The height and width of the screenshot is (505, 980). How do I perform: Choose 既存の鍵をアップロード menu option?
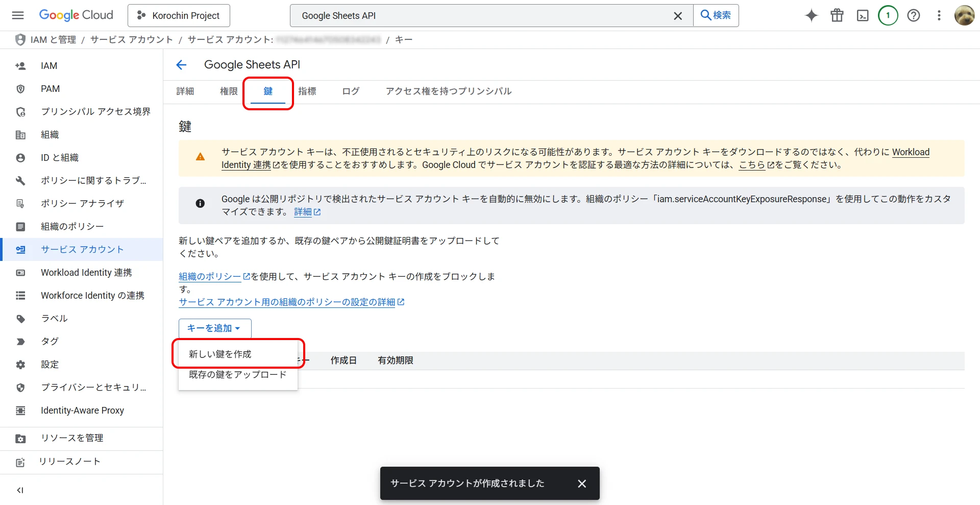point(237,375)
